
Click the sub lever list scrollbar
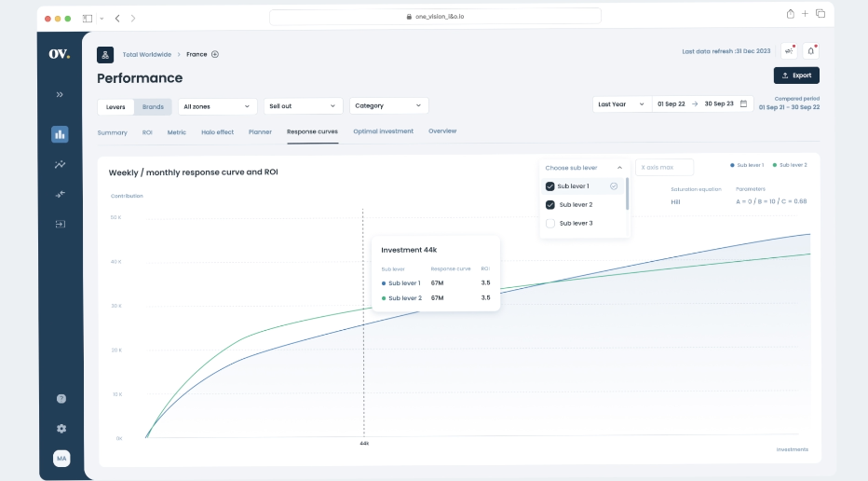[x=627, y=194]
